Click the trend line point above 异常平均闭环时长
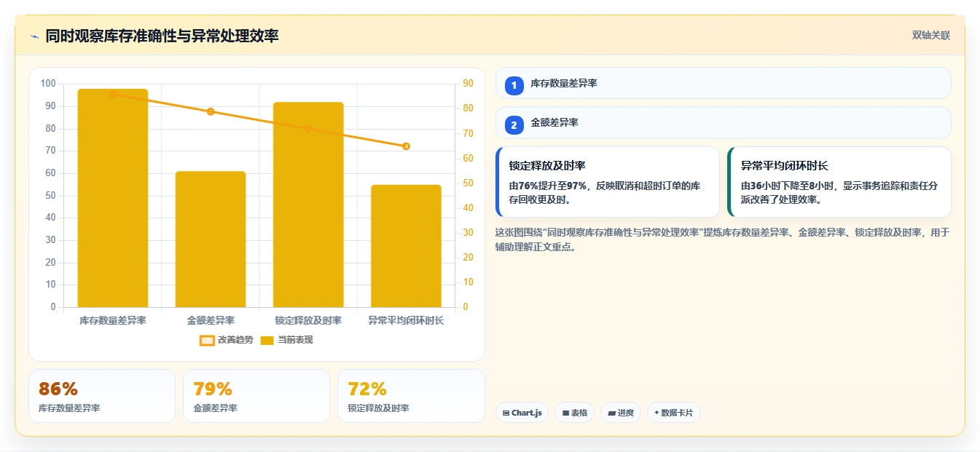This screenshot has height=452, width=980. (406, 146)
